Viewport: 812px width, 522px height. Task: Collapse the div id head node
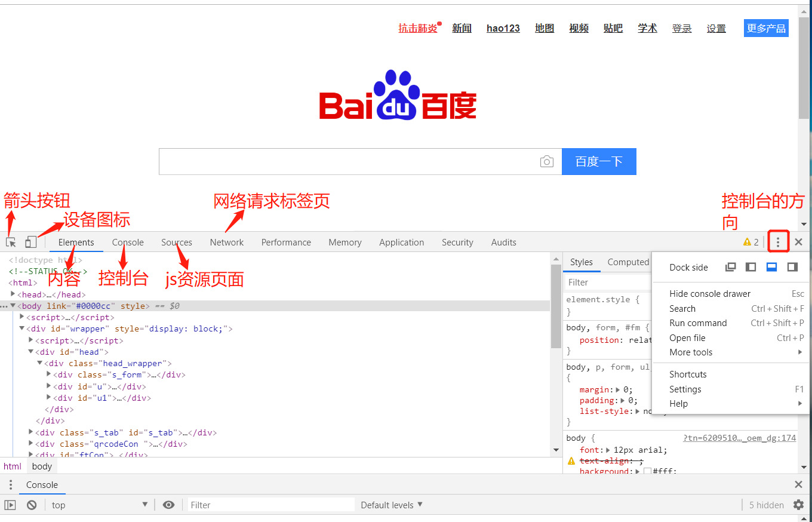[31, 352]
